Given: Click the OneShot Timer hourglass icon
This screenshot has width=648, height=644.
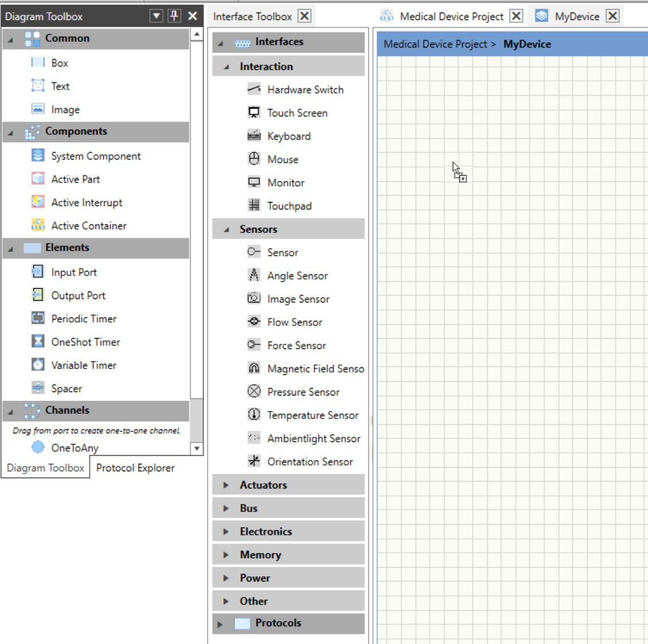Looking at the screenshot, I should (38, 342).
